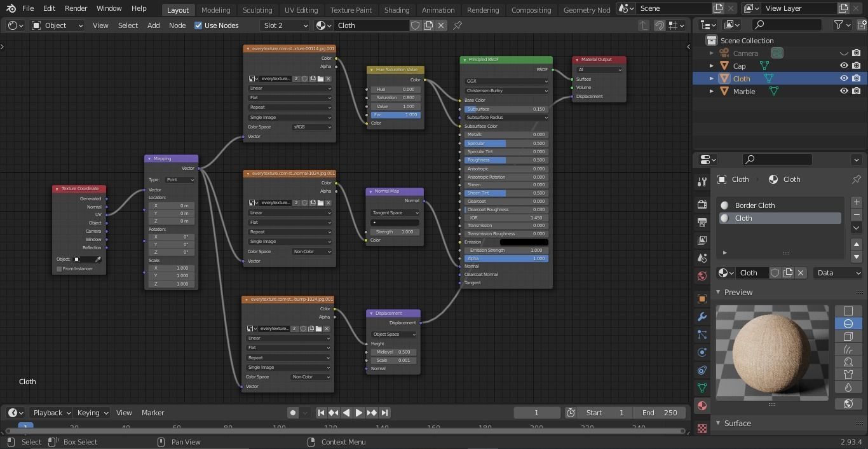Open View Layer properties tab
The image size is (868, 449).
(x=702, y=240)
